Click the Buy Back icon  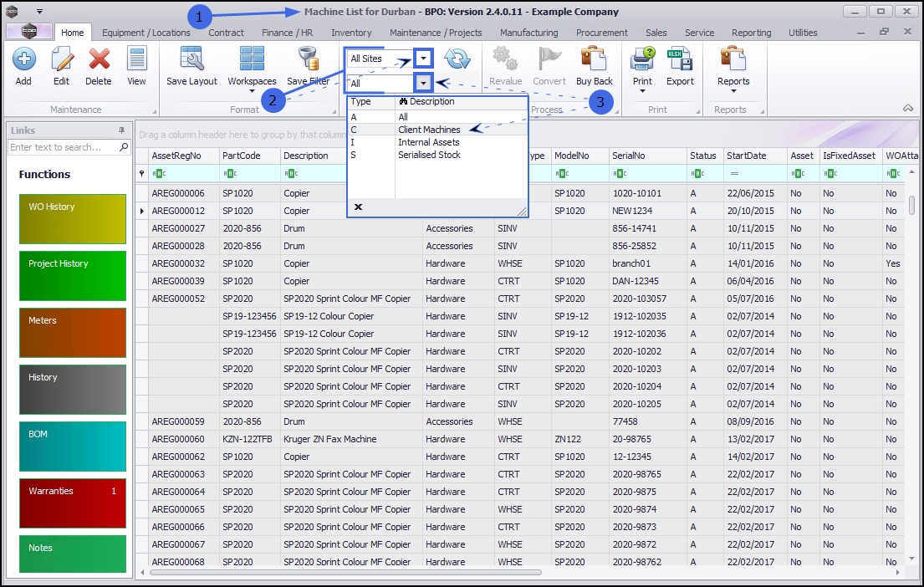click(594, 60)
